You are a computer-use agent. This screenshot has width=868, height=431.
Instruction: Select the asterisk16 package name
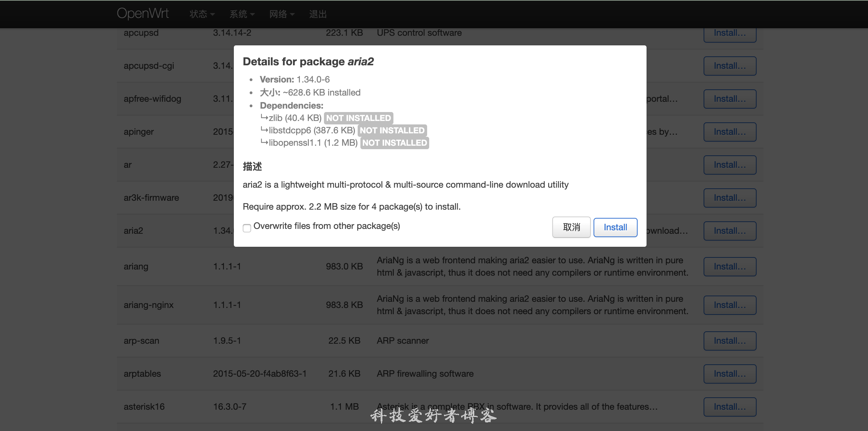click(144, 407)
